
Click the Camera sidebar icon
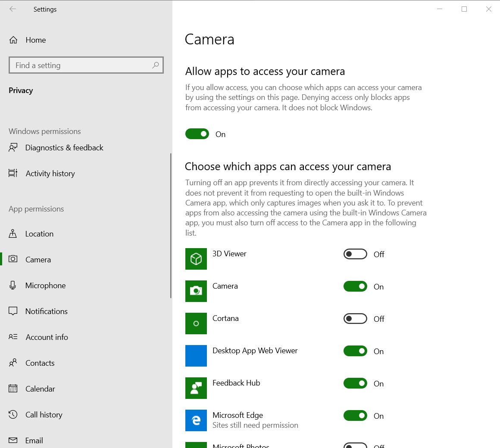click(13, 259)
